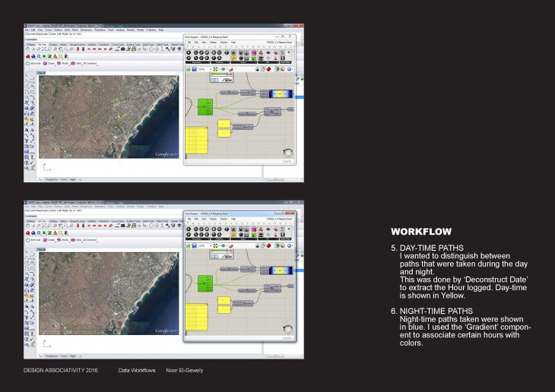Click the open file icon in bottom Grasshopper toolbar
This screenshot has height=392, width=555.
coord(189,246)
